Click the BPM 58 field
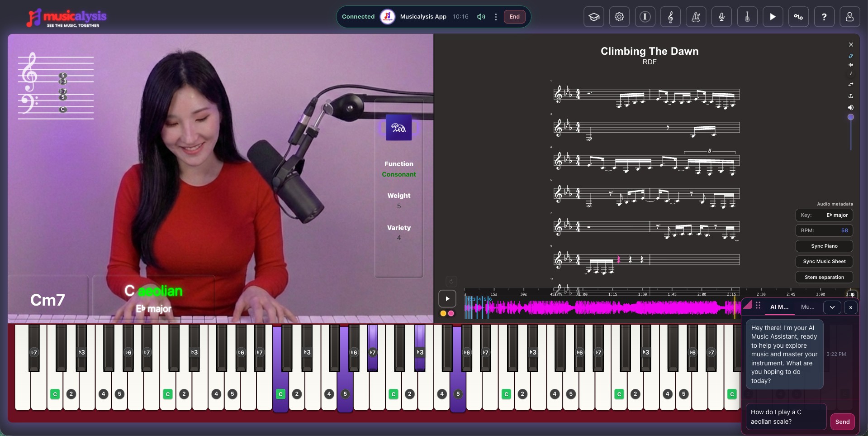The image size is (868, 436). coord(824,230)
